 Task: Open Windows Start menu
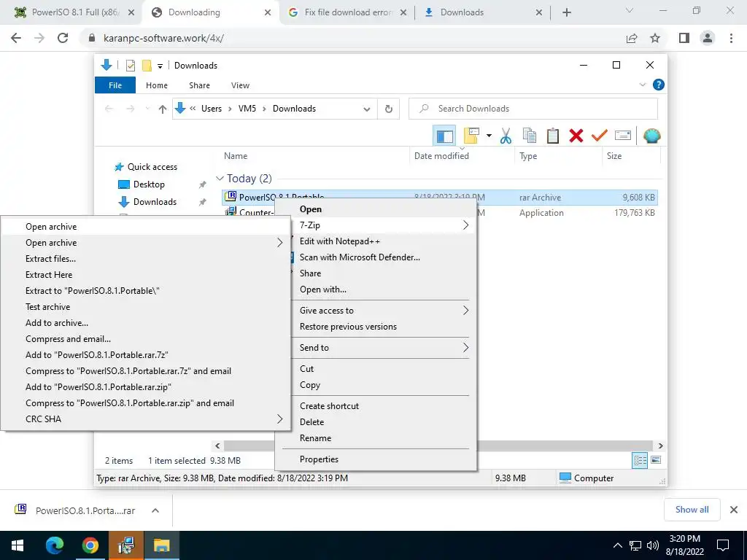[18, 545]
